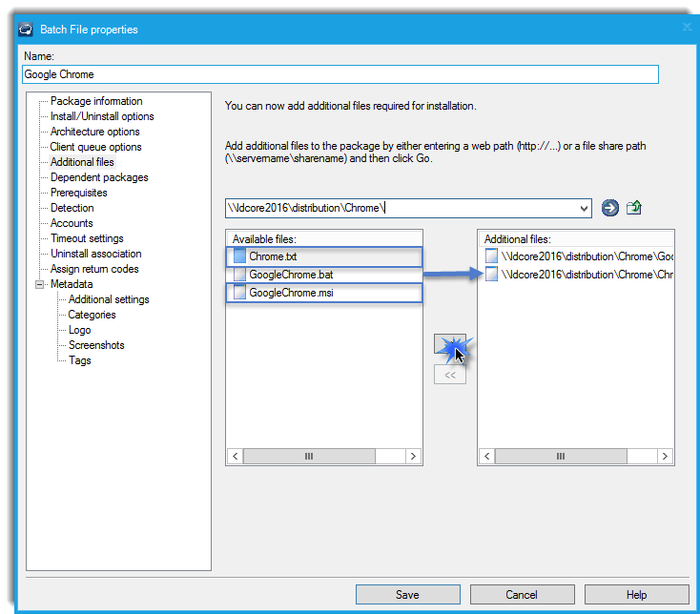Click into the package Name text field
This screenshot has height=614, width=700.
340,74
